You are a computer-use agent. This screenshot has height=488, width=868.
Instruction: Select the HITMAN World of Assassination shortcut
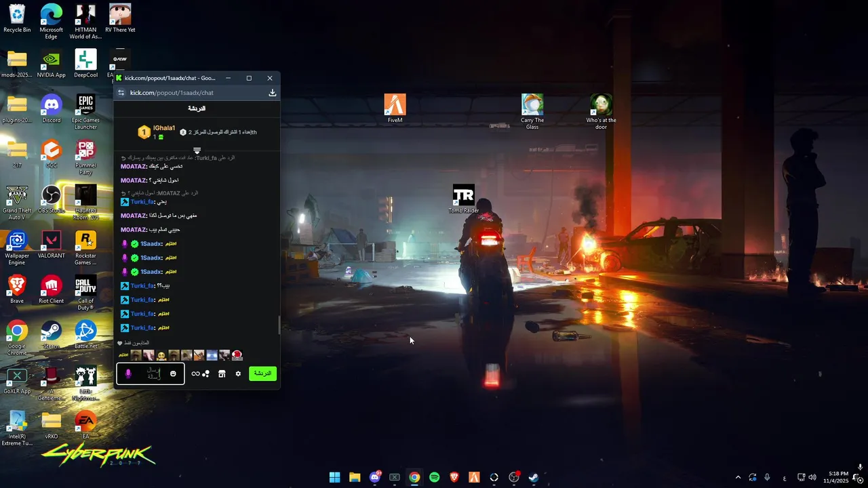click(85, 22)
